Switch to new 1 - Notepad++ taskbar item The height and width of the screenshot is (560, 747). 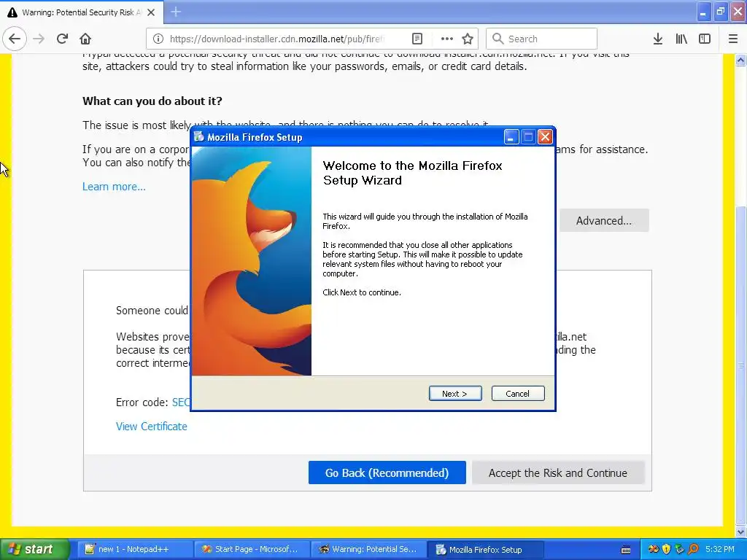pyautogui.click(x=133, y=549)
